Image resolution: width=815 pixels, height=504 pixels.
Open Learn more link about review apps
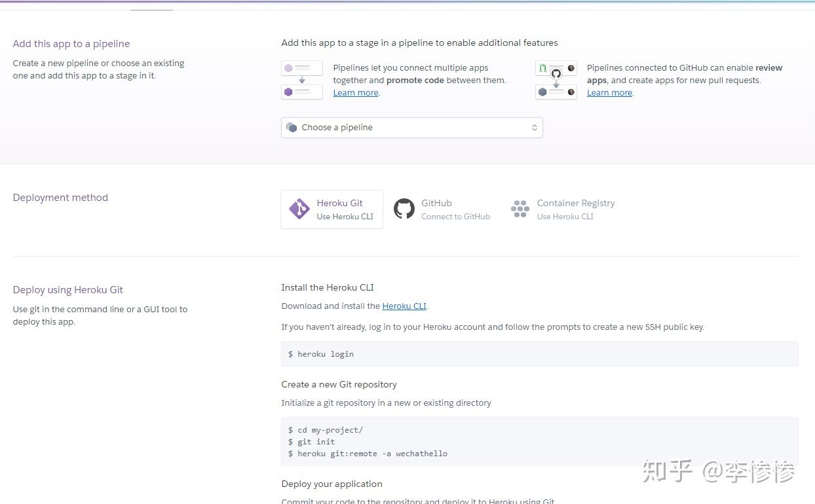coord(609,93)
